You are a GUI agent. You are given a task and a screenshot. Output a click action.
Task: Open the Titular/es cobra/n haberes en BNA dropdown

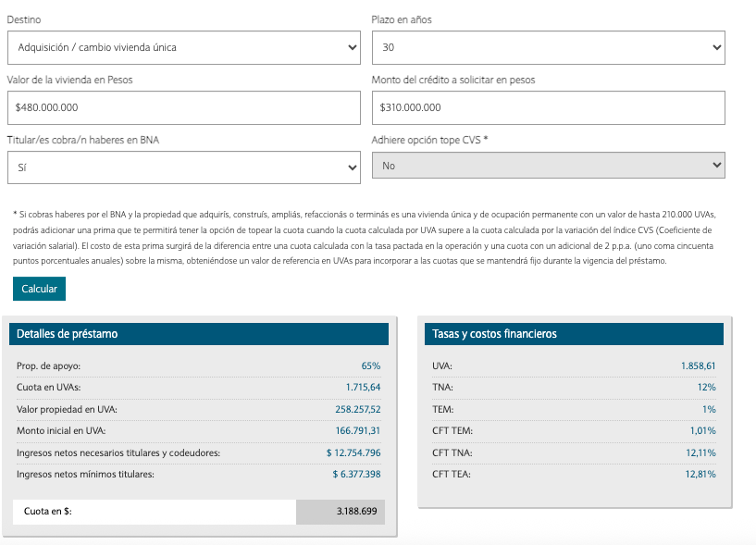(184, 167)
